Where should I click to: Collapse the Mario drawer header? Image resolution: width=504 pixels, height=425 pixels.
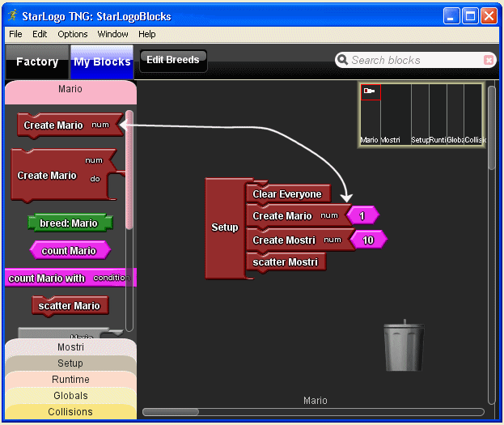pos(70,92)
